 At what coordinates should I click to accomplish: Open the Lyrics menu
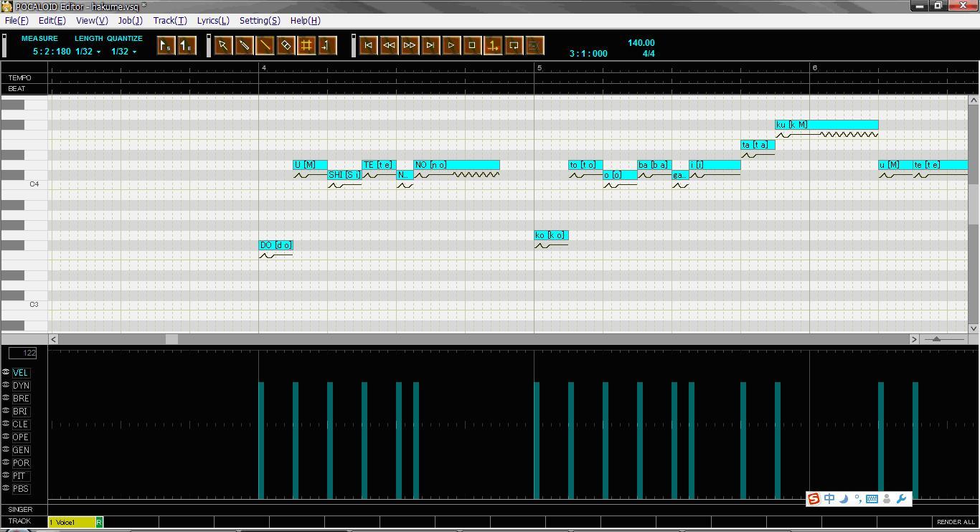(213, 21)
